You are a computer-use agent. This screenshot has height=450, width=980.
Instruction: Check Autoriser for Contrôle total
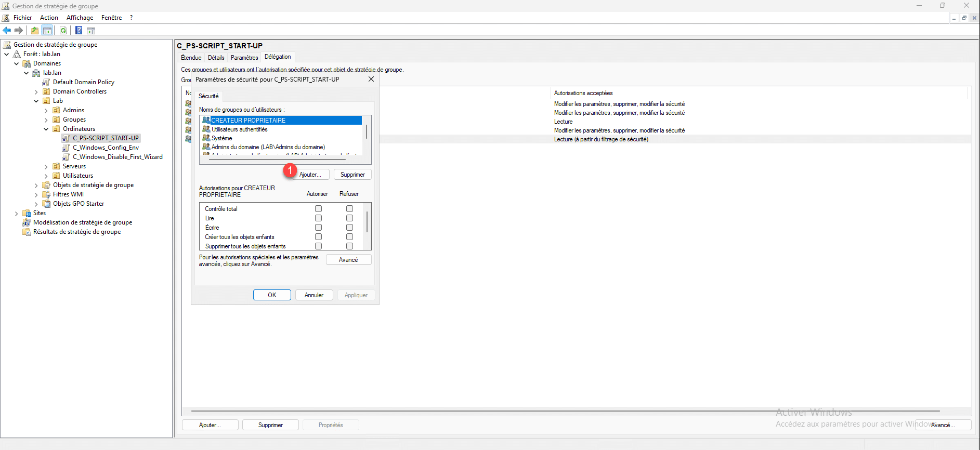click(x=318, y=209)
